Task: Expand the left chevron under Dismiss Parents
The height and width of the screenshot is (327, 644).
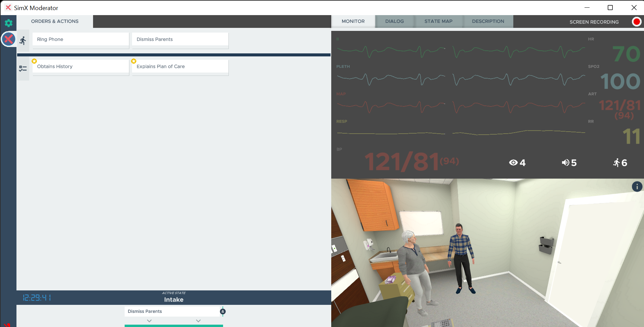Action: [x=149, y=321]
